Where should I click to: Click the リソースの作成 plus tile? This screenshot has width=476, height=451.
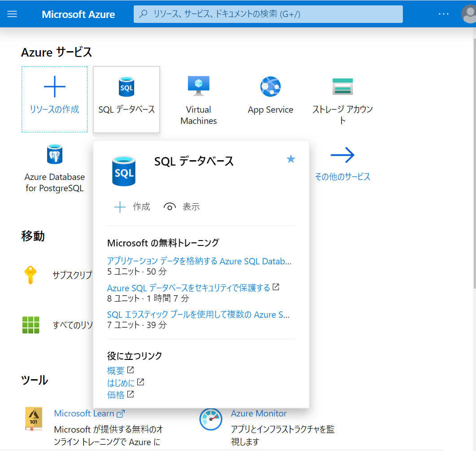[x=54, y=99]
